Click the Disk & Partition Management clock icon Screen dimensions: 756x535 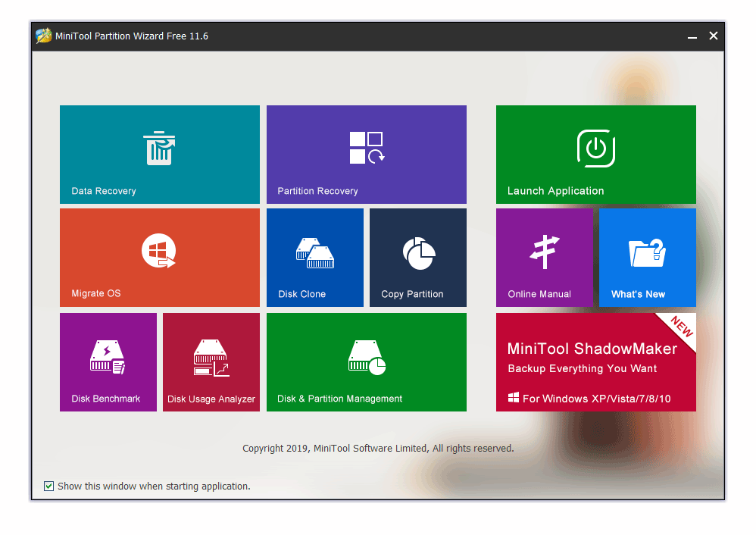pyautogui.click(x=367, y=356)
